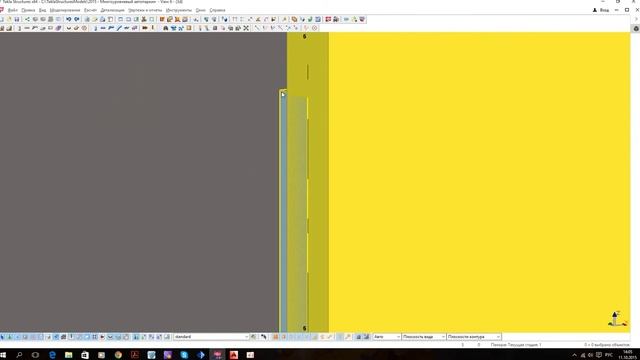Open the Детализация menu
The height and width of the screenshot is (360, 640).
(112, 10)
